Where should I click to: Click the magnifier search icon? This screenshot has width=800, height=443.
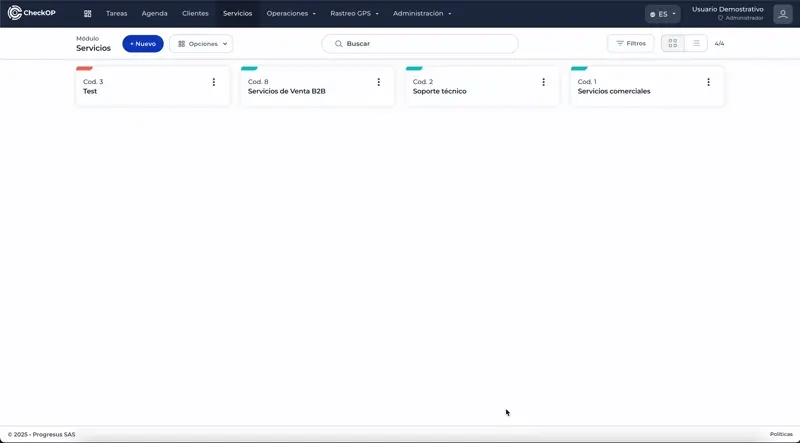point(339,44)
